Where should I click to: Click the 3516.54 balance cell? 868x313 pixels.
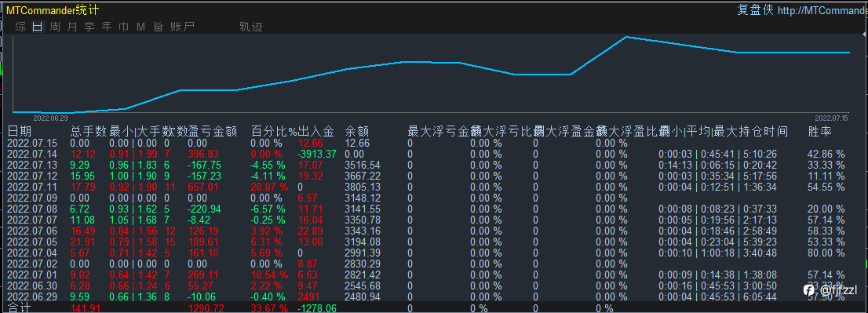tap(362, 166)
